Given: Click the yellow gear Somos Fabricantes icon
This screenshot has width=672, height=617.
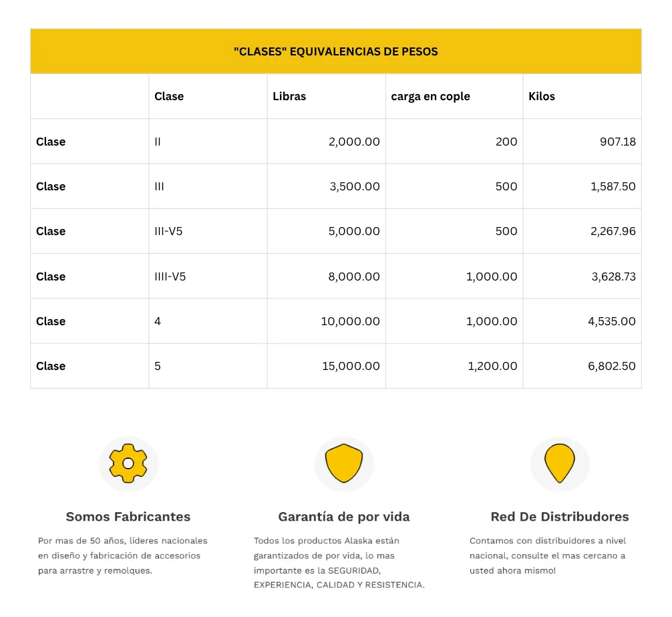Looking at the screenshot, I should [128, 463].
